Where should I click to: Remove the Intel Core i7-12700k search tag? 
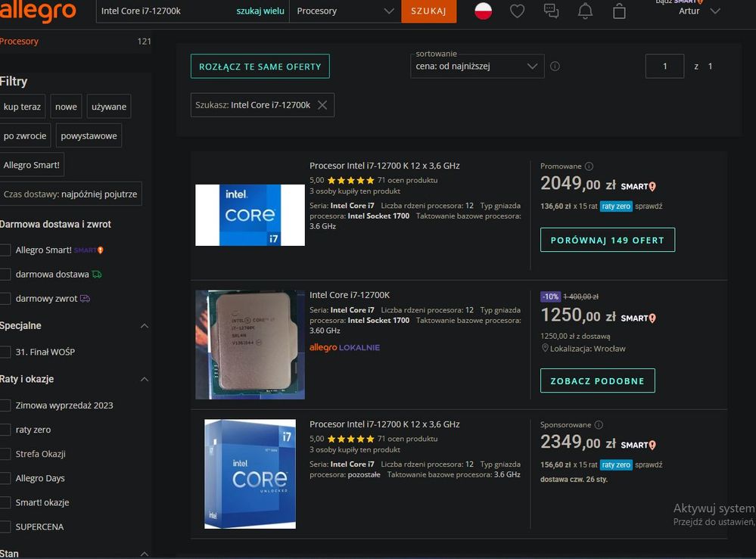click(x=322, y=105)
